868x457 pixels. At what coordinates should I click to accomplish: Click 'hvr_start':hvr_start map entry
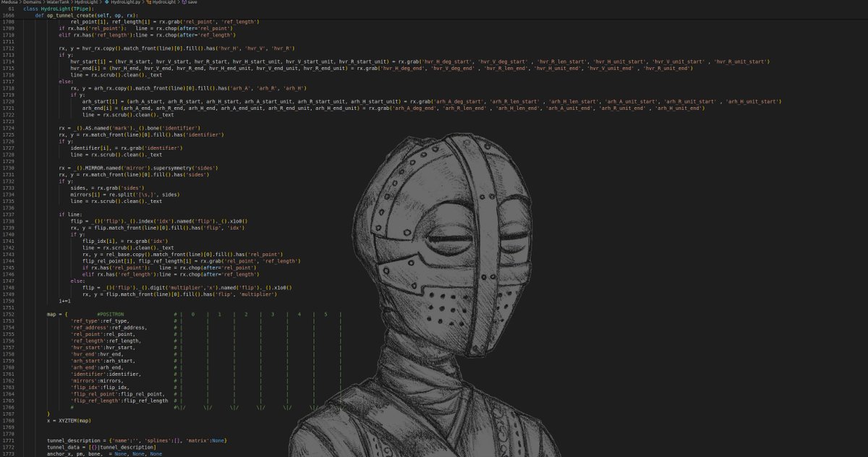click(102, 347)
